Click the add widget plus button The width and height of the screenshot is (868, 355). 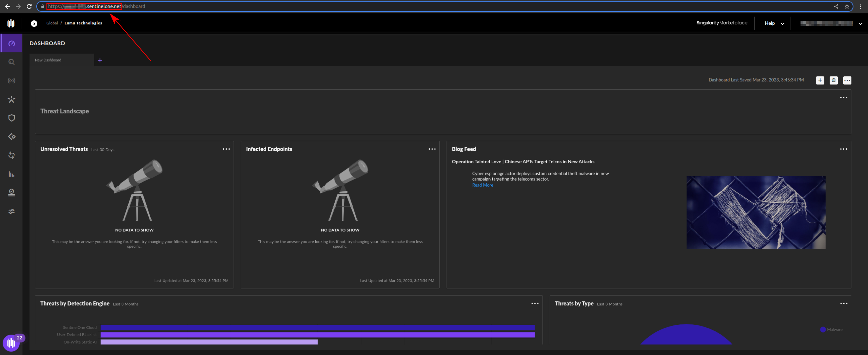point(820,80)
